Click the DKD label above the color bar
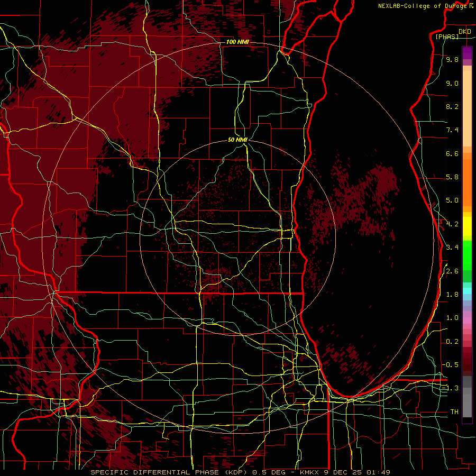The width and height of the screenshot is (476, 476). pyautogui.click(x=464, y=32)
